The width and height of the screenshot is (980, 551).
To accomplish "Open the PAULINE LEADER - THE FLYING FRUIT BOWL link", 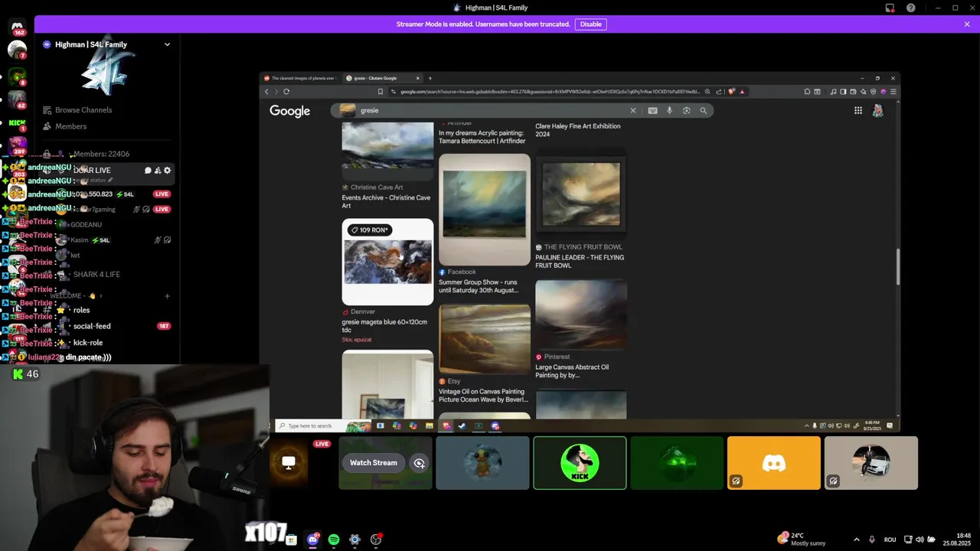I will (x=580, y=261).
